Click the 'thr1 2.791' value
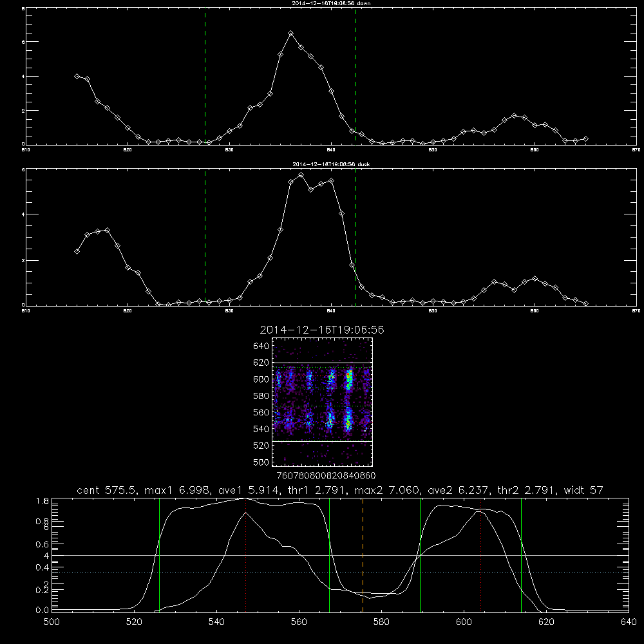The image size is (644, 644). pyautogui.click(x=317, y=490)
